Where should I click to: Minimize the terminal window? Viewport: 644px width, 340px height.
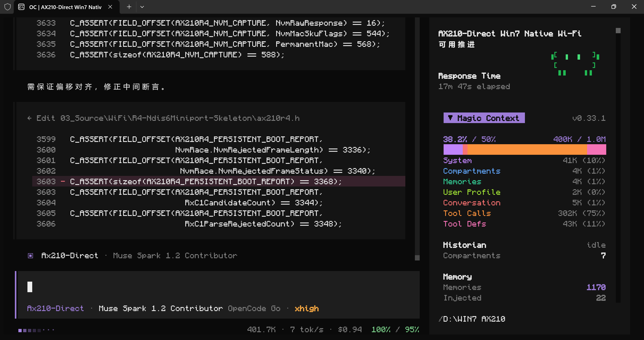tap(593, 7)
